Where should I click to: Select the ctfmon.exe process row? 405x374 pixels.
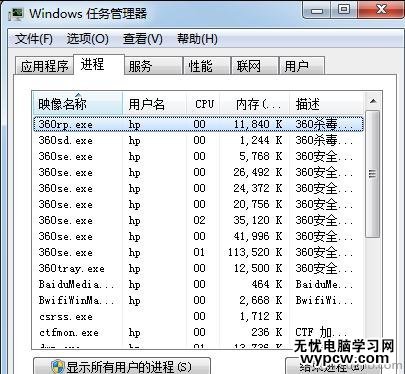click(x=199, y=332)
